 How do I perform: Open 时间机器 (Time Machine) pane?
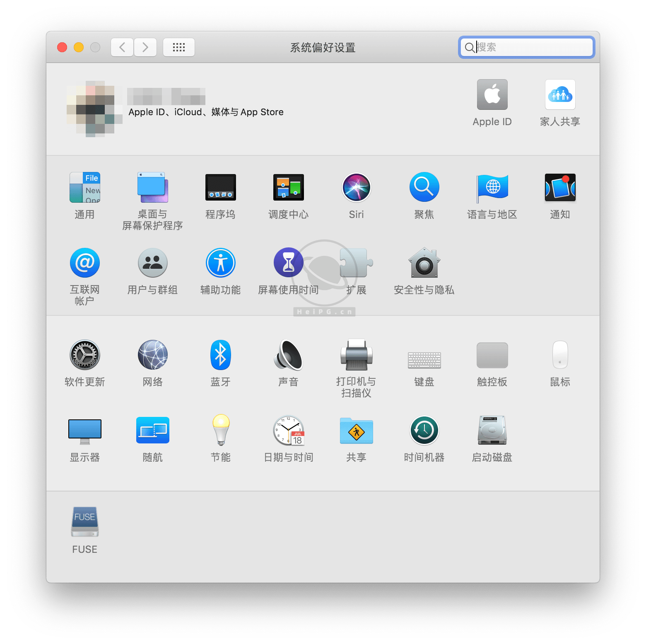pos(424,430)
